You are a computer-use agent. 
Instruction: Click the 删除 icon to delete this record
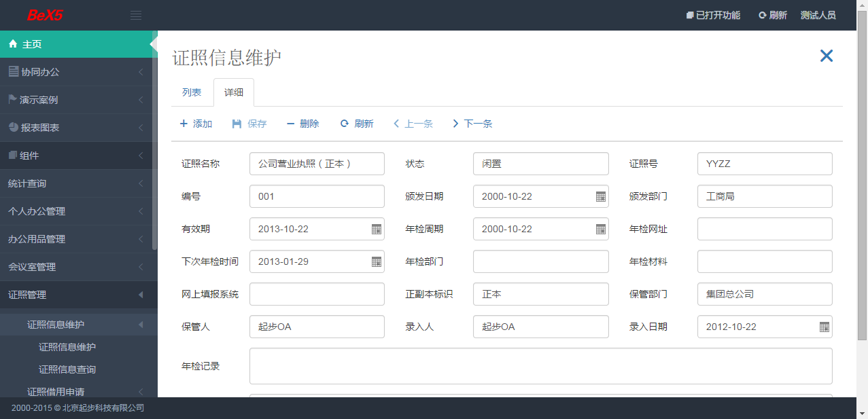[x=292, y=124]
